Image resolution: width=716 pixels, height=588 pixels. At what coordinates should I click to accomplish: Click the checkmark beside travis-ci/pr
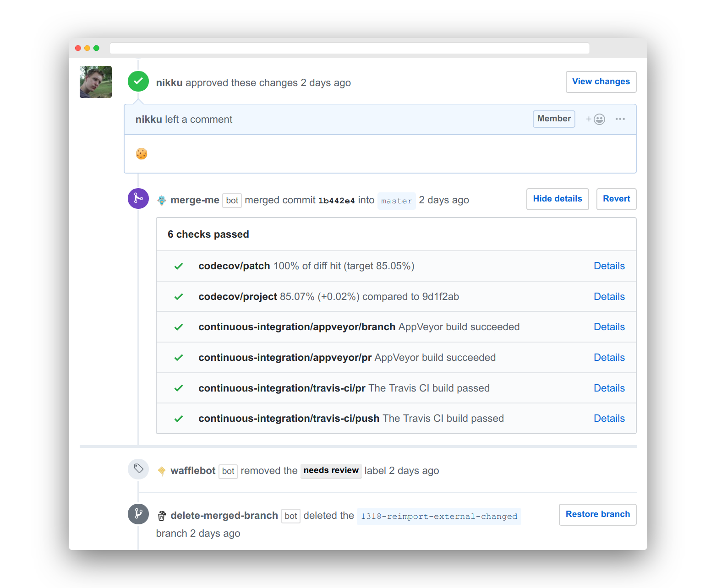tap(179, 388)
